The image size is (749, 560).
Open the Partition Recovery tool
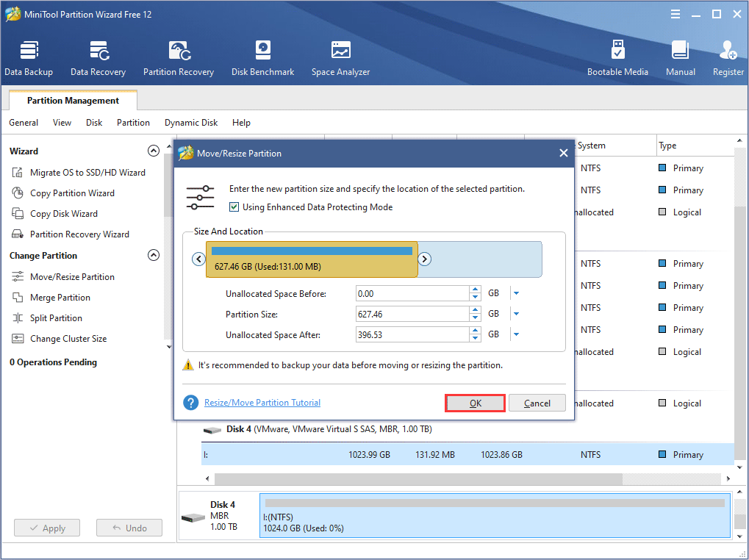179,58
